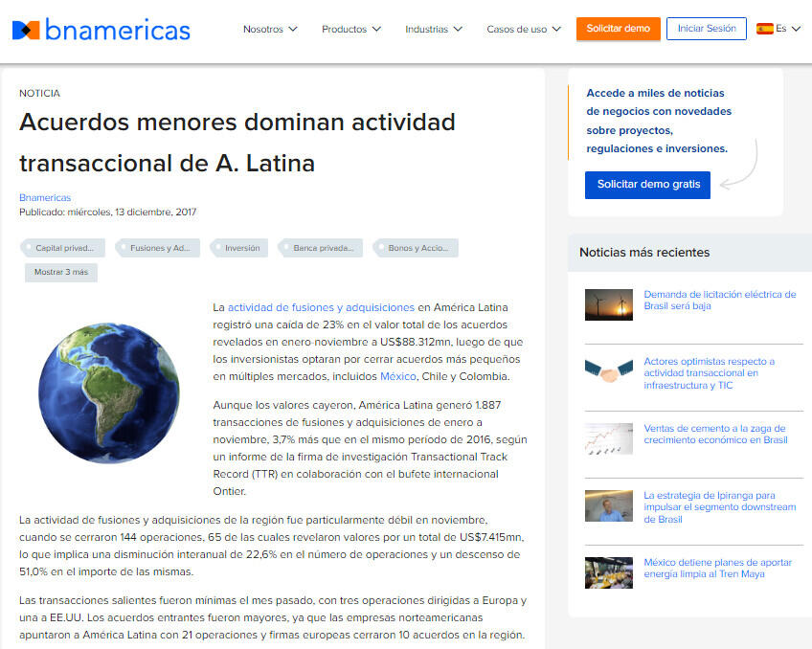The image size is (812, 649).
Task: Open the cement sales chart thumbnail
Action: click(x=608, y=438)
